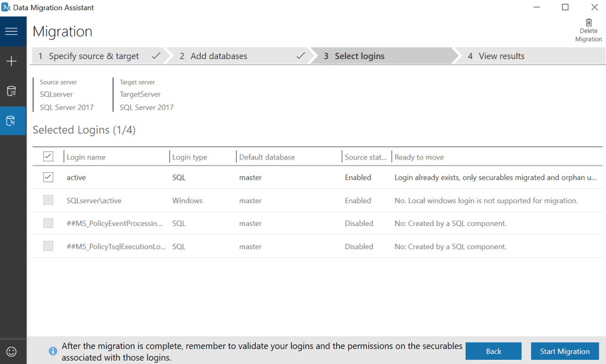
Task: Click the smiley feedback icon
Action: [x=11, y=351]
